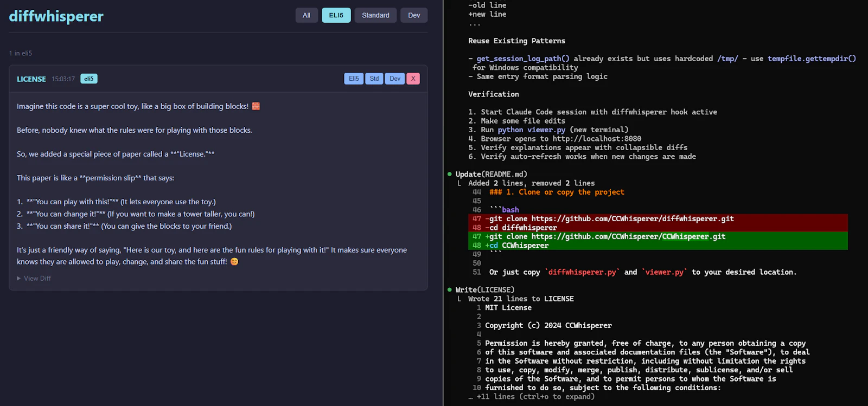868x406 pixels.
Task: Choose the Dev button on LICENSE card
Action: pyautogui.click(x=395, y=79)
